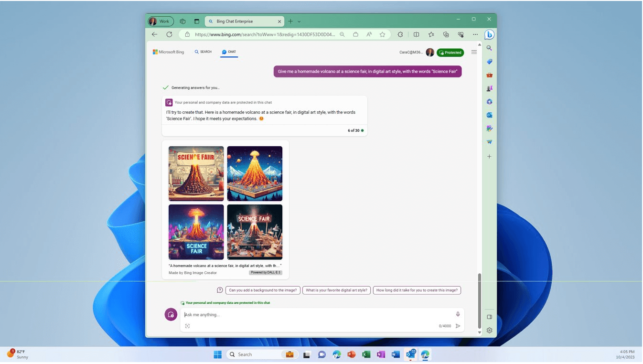Click the page vertical scrollbar thumb
Viewport: 643px width, 364px height.
pos(480,300)
